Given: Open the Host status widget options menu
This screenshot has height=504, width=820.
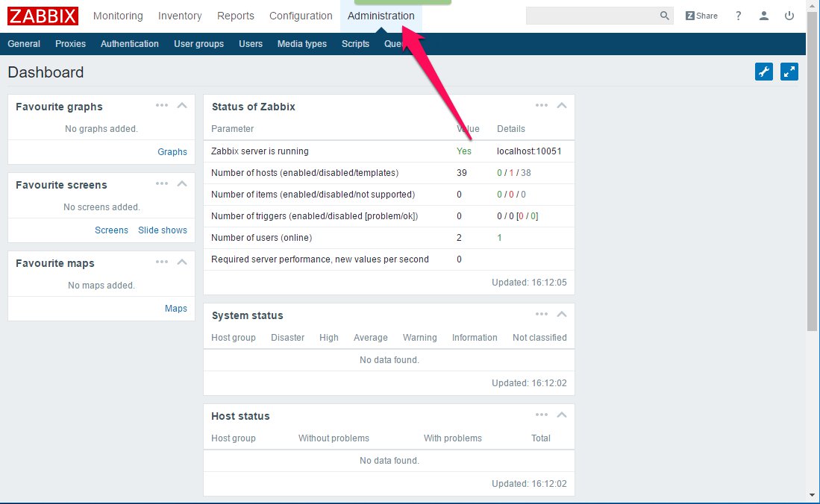Looking at the screenshot, I should (x=541, y=415).
